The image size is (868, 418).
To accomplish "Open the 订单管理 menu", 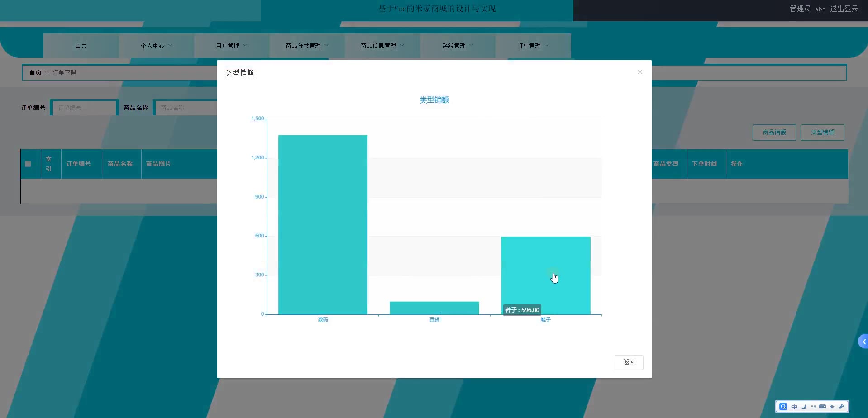I will tap(533, 46).
